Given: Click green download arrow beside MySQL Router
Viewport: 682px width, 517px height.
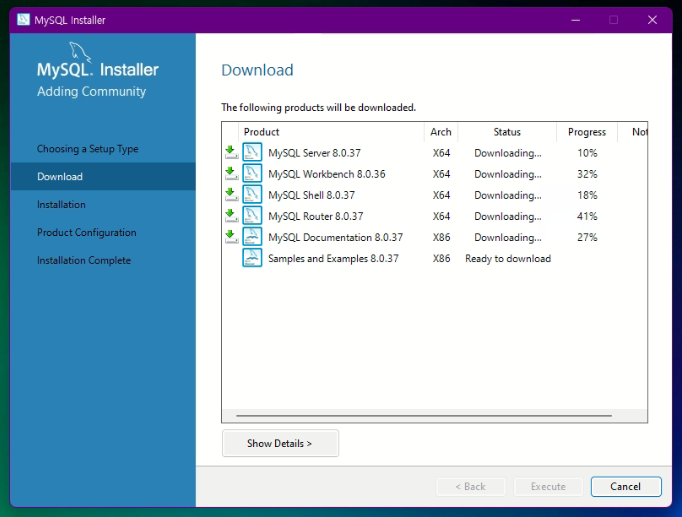Looking at the screenshot, I should [231, 216].
